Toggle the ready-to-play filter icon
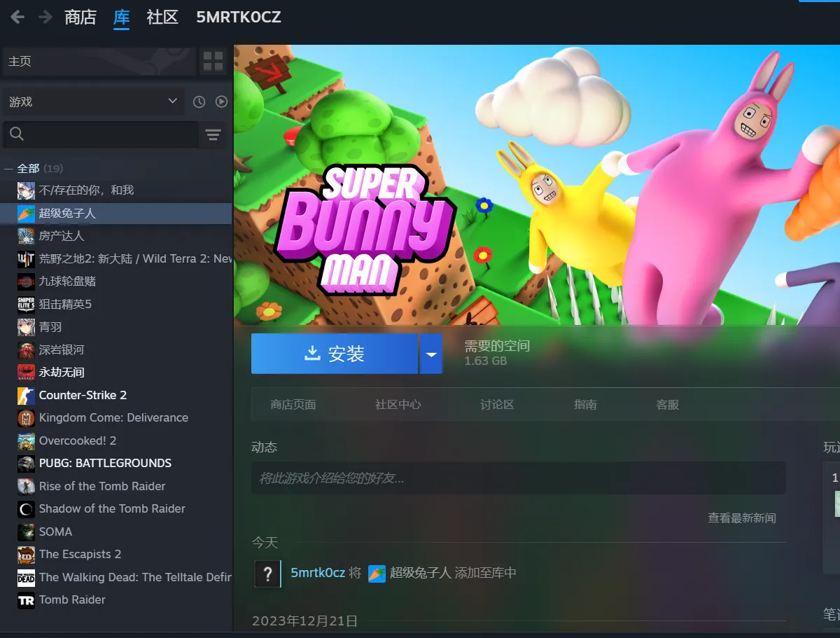This screenshot has height=638, width=840. [x=221, y=102]
